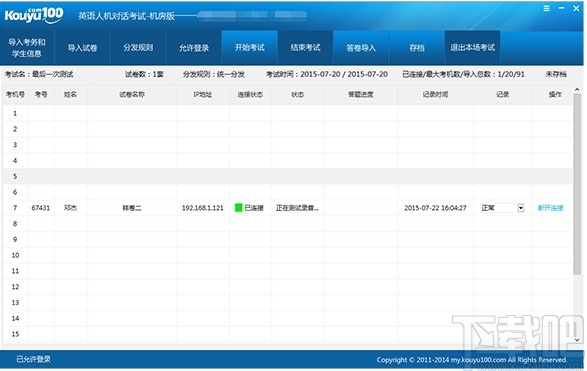Click 考试时间 2015-07-20 text
The width and height of the screenshot is (587, 371).
(326, 74)
